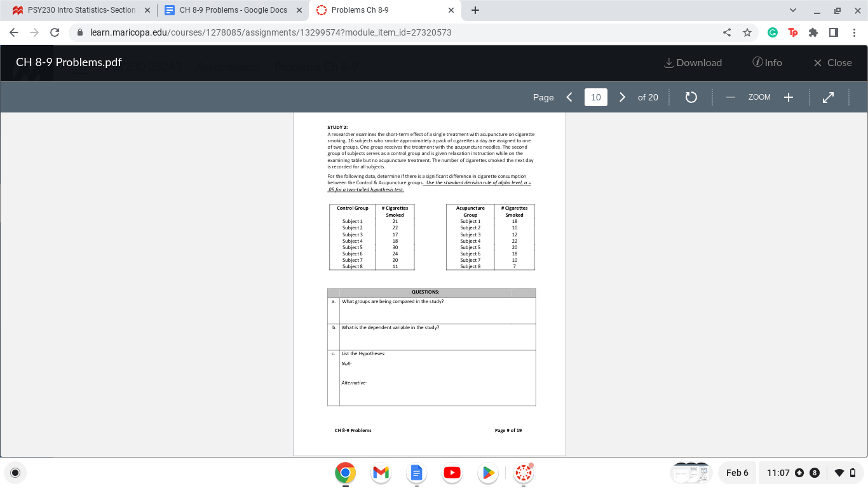This screenshot has width=868, height=488.
Task: Reload the current page
Action: (x=55, y=32)
